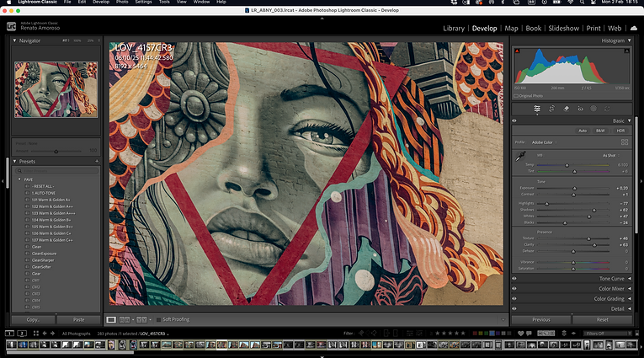
Task: Open the Adobe Color profile dropdown
Action: coord(544,142)
